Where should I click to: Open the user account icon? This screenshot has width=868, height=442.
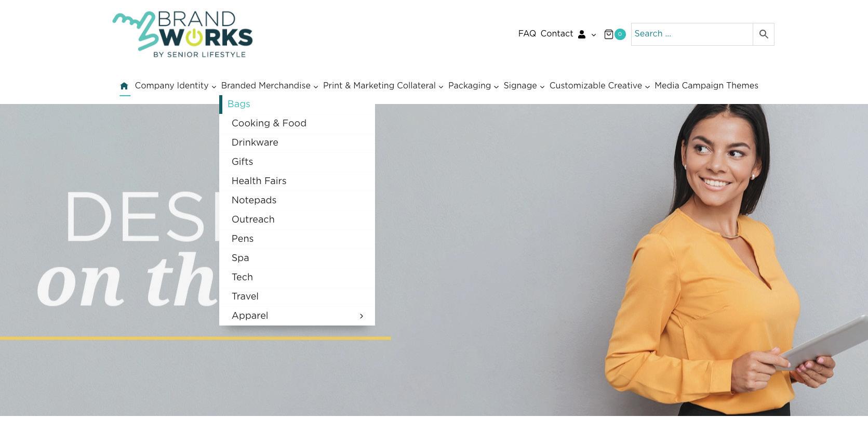pyautogui.click(x=582, y=34)
